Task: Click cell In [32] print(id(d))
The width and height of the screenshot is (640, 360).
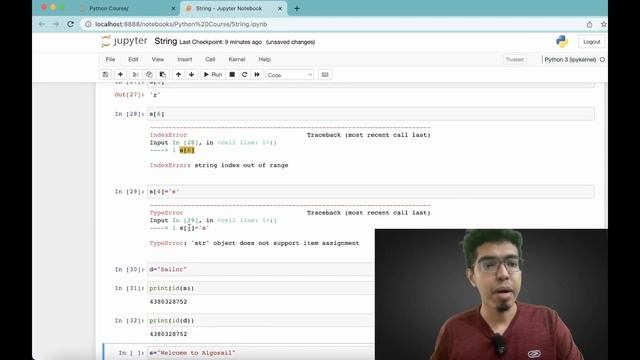Action: click(x=260, y=320)
